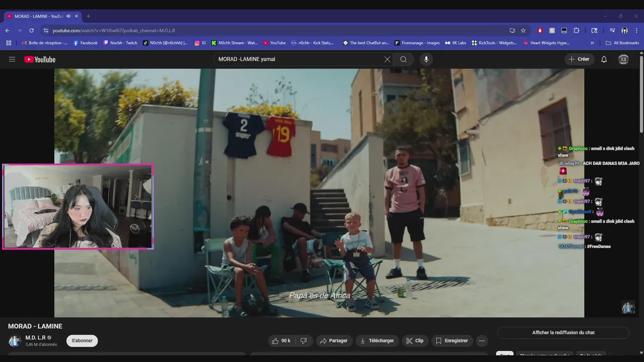Open the Nochh - Twitch bookmark

pyautogui.click(x=120, y=43)
